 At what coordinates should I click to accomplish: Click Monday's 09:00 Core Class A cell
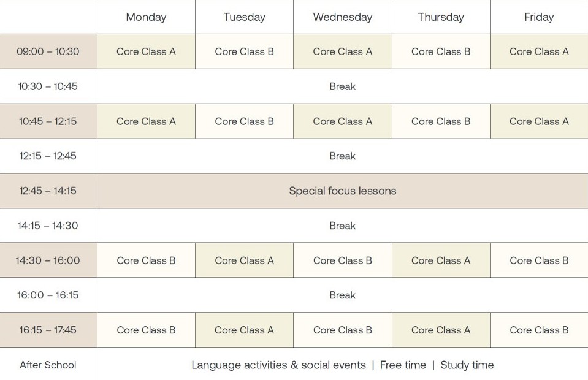pos(146,51)
